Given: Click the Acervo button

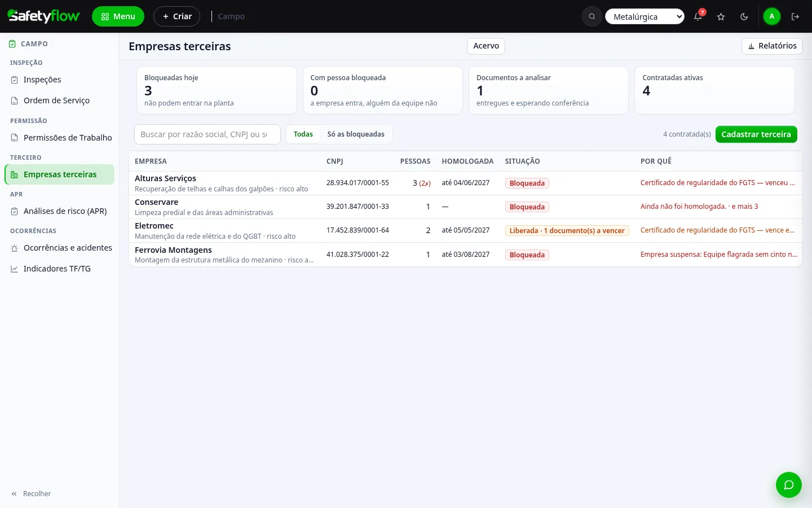Looking at the screenshot, I should point(486,46).
